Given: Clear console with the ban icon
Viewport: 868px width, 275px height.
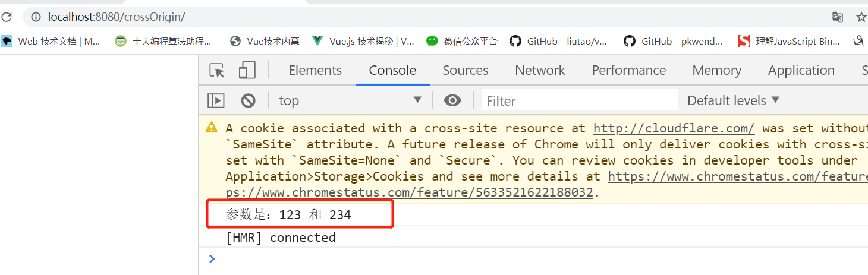Looking at the screenshot, I should (248, 100).
